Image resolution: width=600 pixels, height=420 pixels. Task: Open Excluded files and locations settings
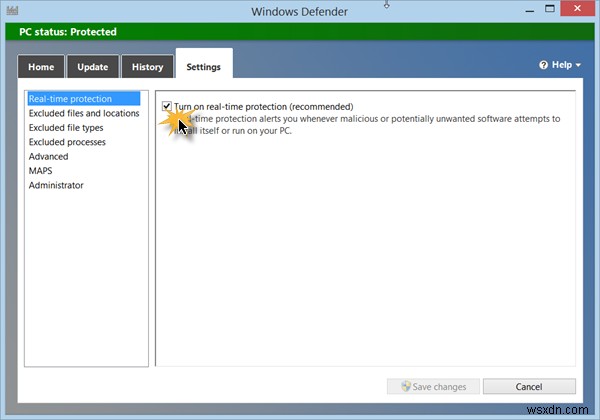[84, 113]
